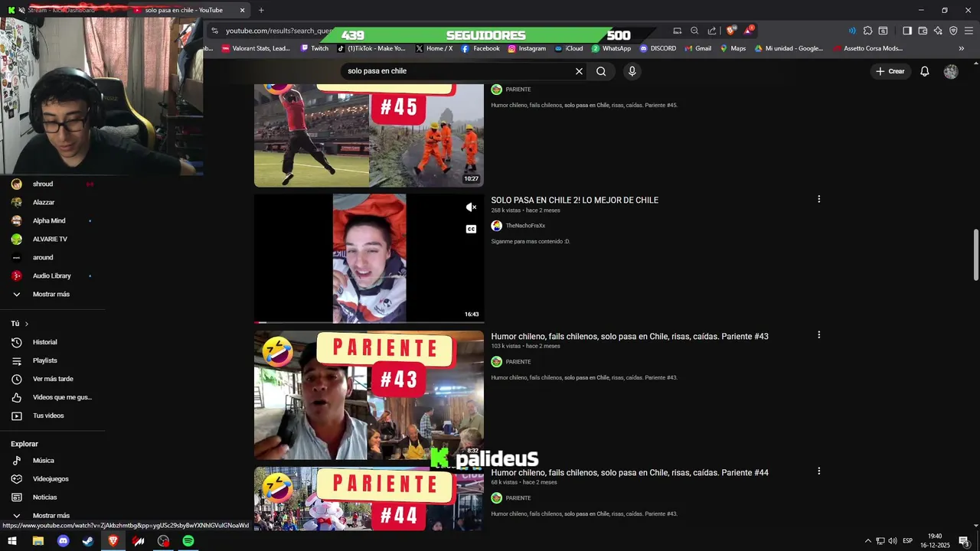
Task: Open Steam from the taskbar
Action: tap(88, 541)
